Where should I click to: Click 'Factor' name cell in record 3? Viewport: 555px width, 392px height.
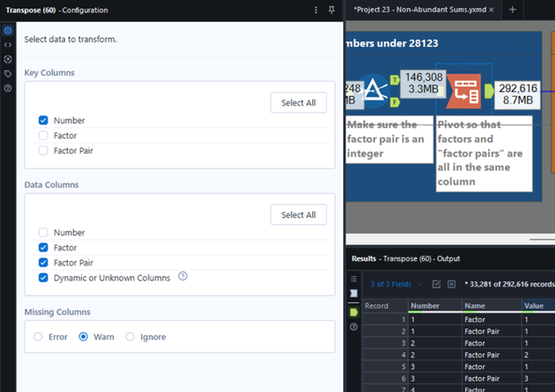492,343
